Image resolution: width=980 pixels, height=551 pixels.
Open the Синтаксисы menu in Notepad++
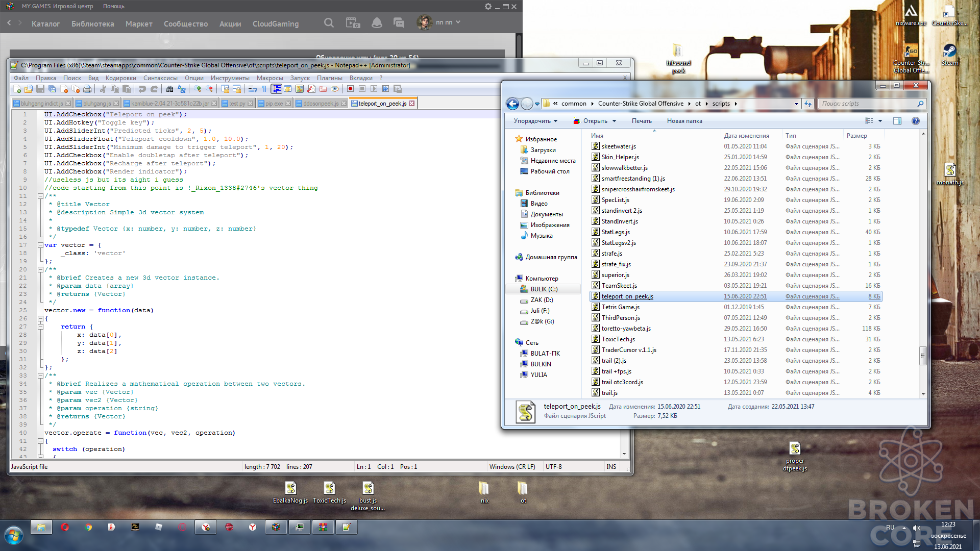[160, 78]
